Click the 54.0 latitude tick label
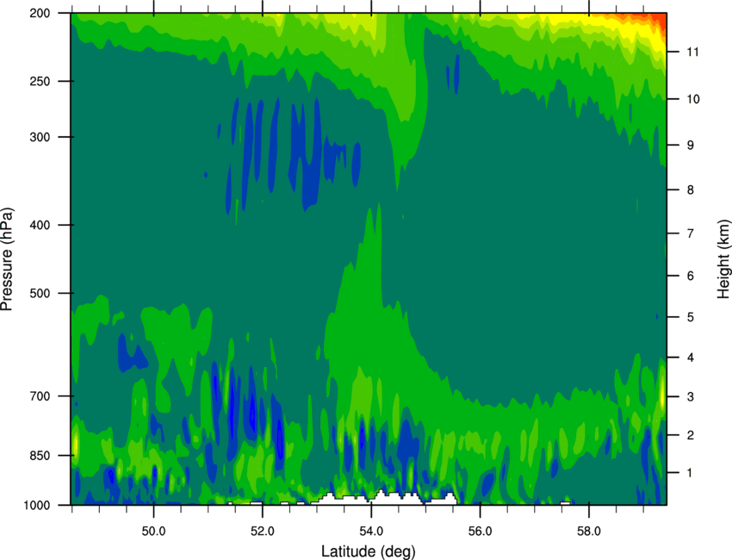The width and height of the screenshot is (732, 560). pyautogui.click(x=371, y=532)
